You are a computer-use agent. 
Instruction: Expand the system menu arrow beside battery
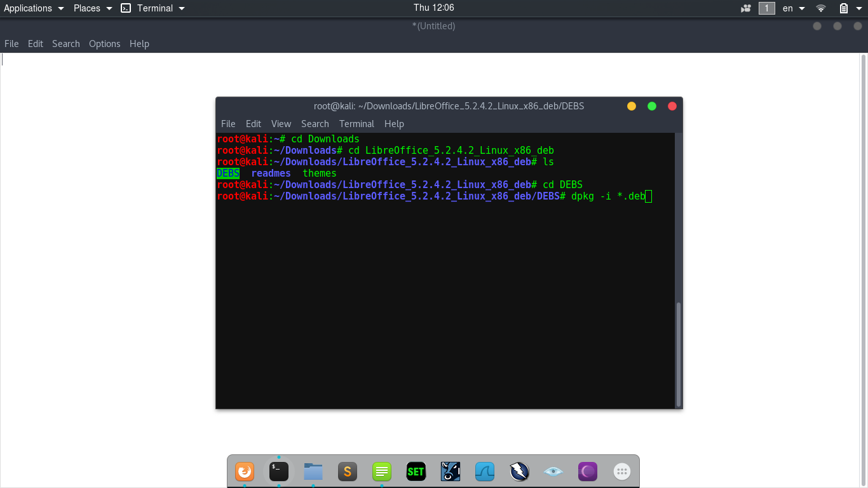click(x=858, y=8)
